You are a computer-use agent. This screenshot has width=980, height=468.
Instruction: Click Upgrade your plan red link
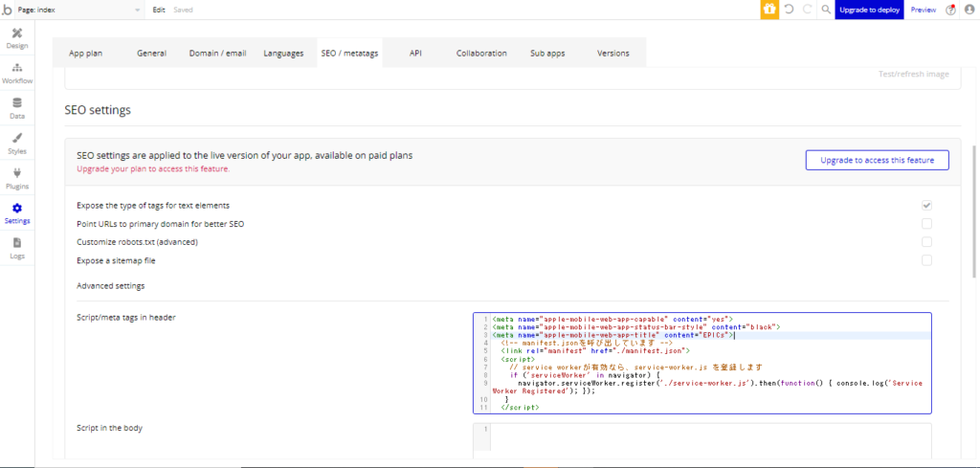(x=153, y=168)
